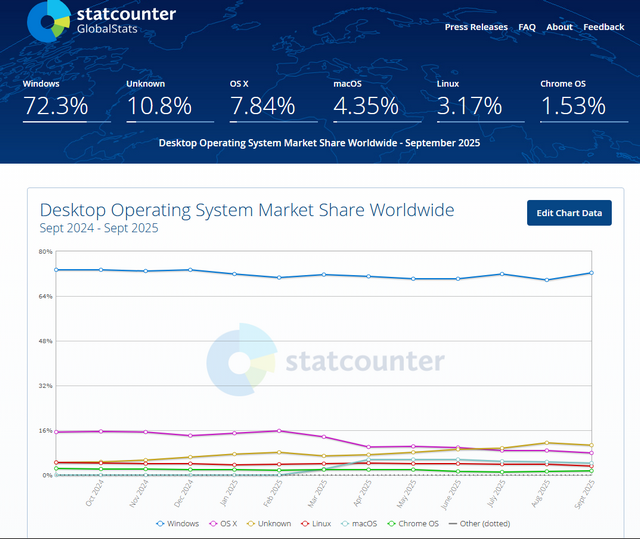640x539 pixels.
Task: Click the 80% y-axis label
Action: click(46, 251)
